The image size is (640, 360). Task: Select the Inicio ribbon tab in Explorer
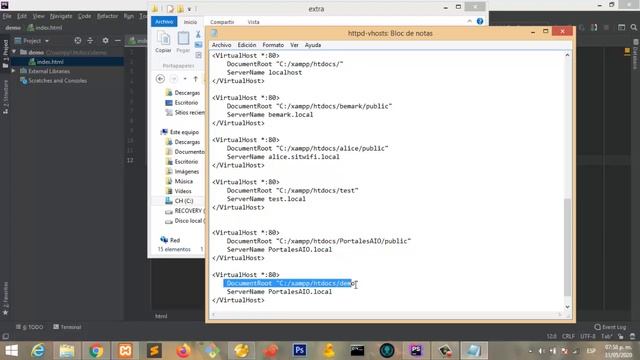click(x=190, y=22)
